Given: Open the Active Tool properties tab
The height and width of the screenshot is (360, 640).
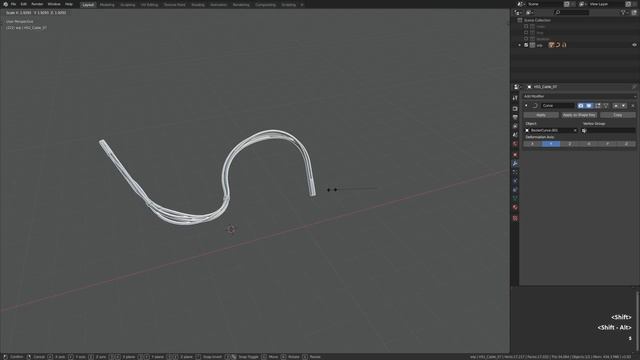Looking at the screenshot, I should pyautogui.click(x=515, y=98).
